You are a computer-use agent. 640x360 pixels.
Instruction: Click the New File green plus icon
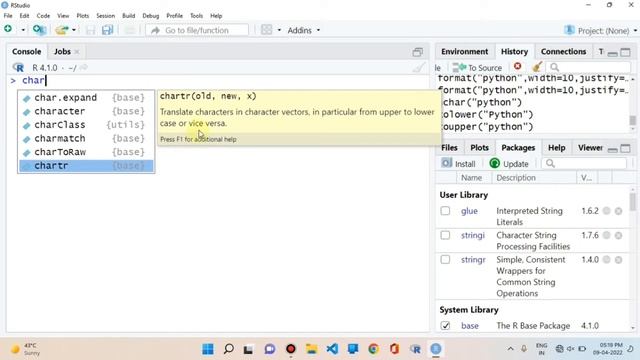click(8, 29)
